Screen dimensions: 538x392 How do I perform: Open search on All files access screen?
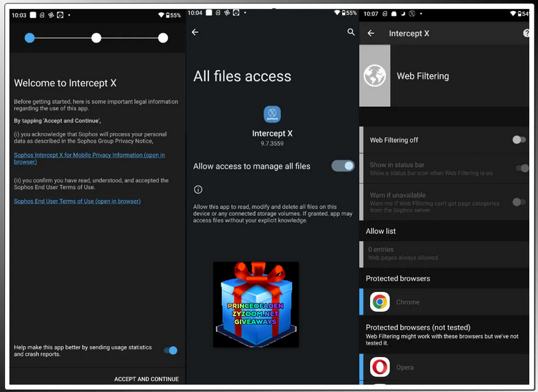351,32
